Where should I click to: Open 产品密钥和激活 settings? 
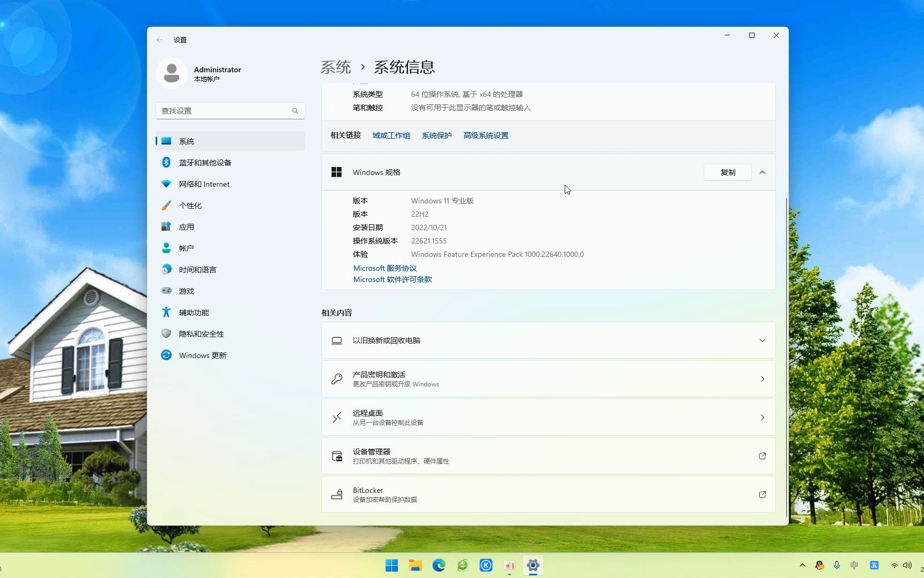click(x=548, y=378)
